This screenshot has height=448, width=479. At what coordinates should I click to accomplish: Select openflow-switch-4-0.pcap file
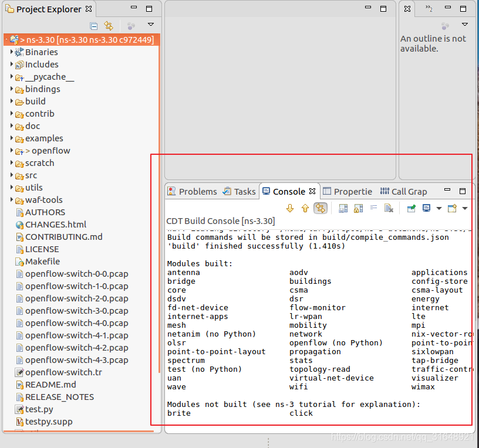click(77, 323)
